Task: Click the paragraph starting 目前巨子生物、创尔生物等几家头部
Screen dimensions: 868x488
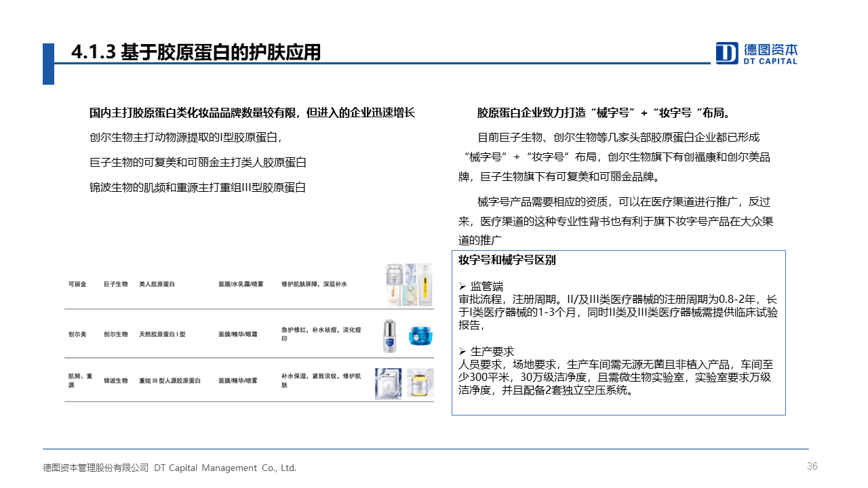Action: coord(614,157)
